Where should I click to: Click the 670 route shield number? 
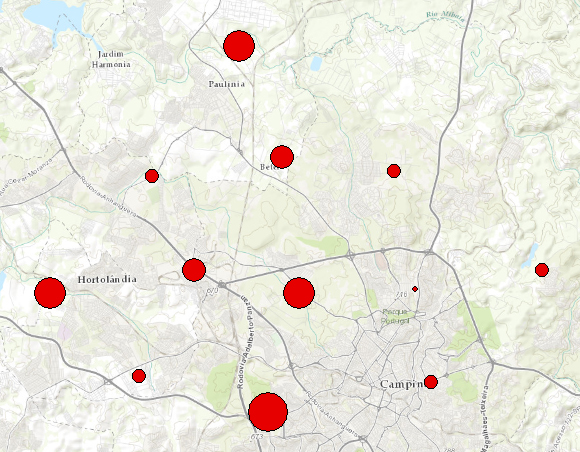pyautogui.click(x=212, y=291)
